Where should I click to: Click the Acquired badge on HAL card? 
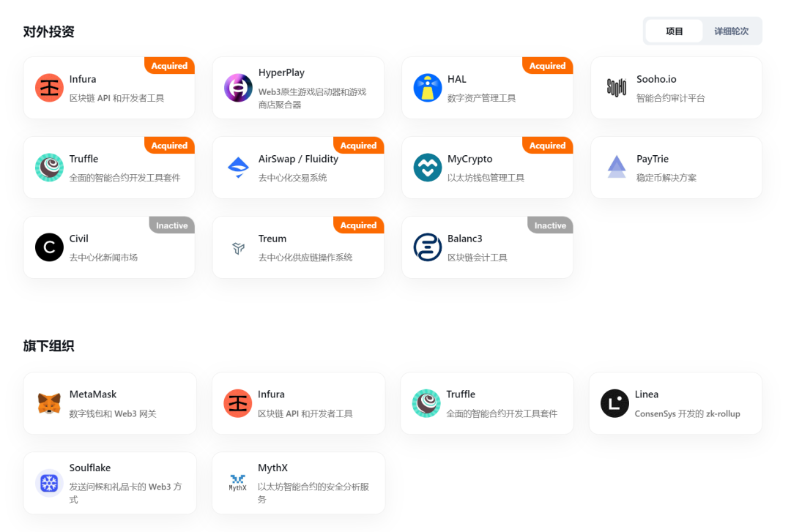[x=547, y=66]
